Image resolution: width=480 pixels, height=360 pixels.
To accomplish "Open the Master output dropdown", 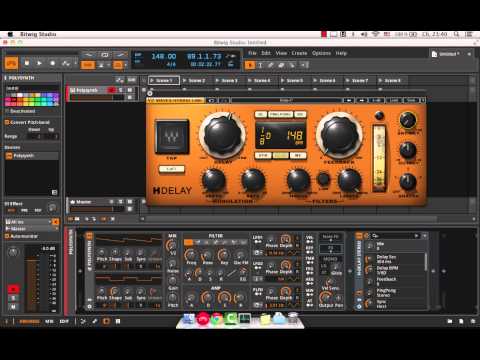I will click(x=32, y=229).
